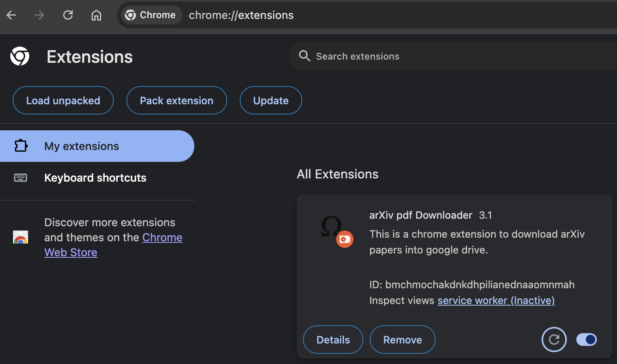Reload the arXiv pdf Downloader extension
Screen dimensions: 617x364
pos(554,340)
